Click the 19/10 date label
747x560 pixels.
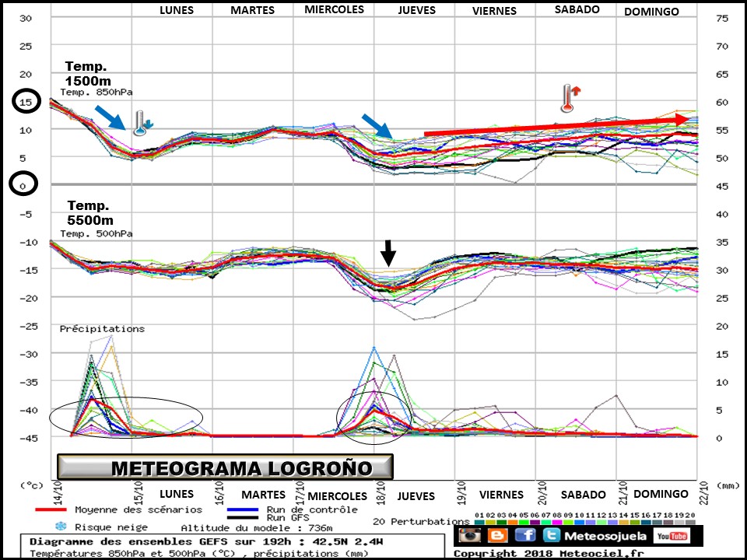click(x=461, y=492)
